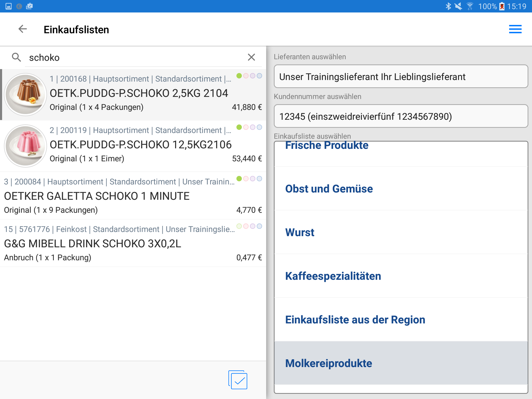The height and width of the screenshot is (399, 532).
Task: Tap the clipboard-check notification icon in status bar
Action: click(29, 6)
